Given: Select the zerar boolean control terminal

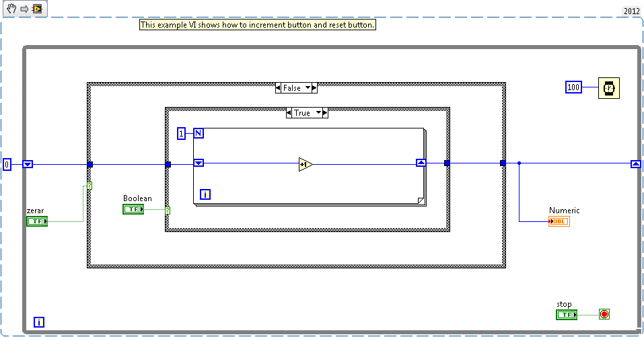Looking at the screenshot, I should click(37, 221).
